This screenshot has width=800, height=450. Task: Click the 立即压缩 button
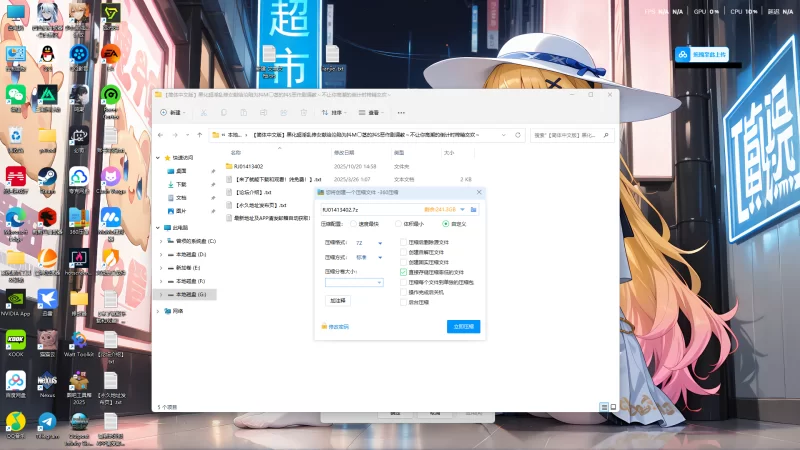[464, 326]
